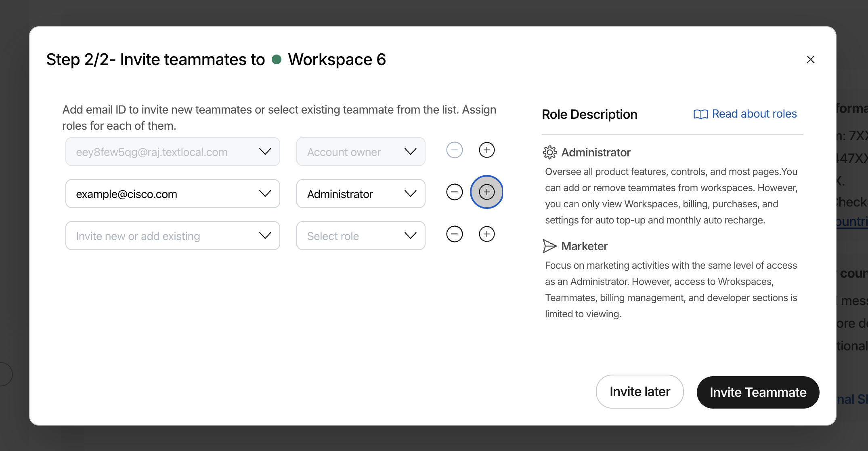Click the Invite Teammate button

tap(758, 392)
